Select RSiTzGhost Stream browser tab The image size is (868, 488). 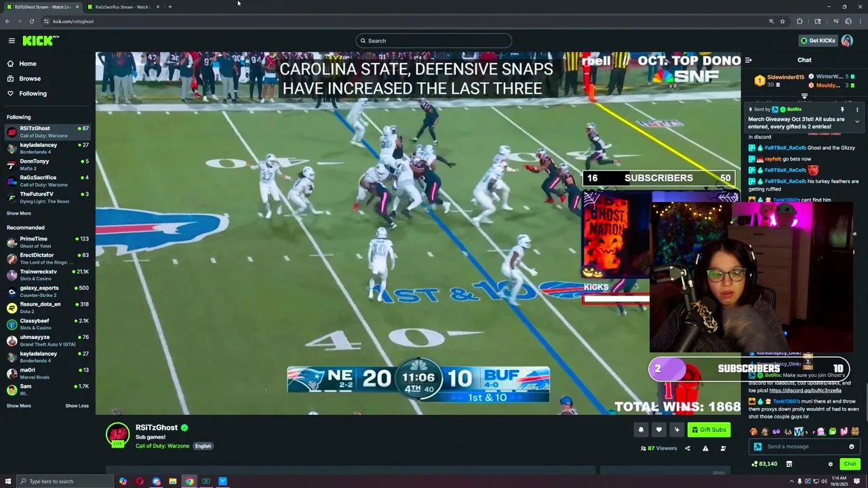point(42,7)
